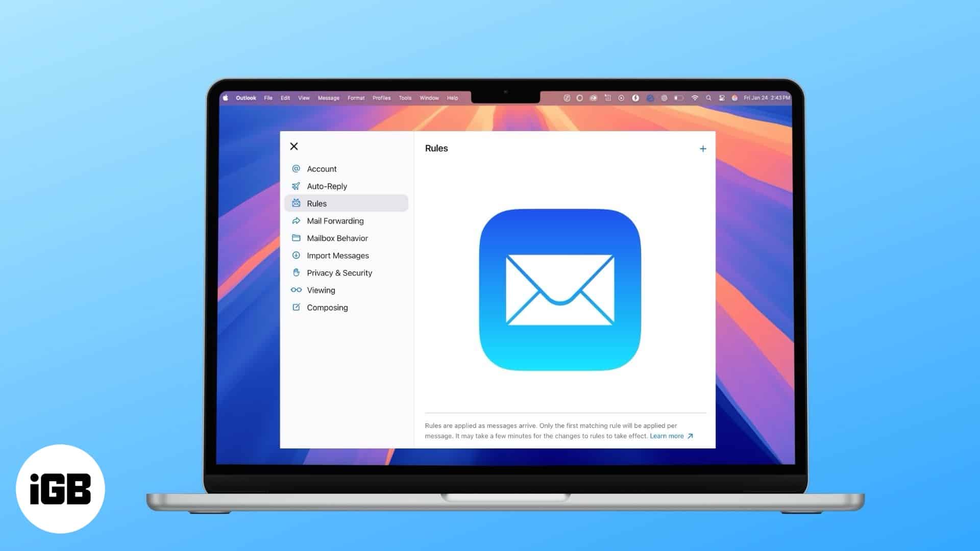Click the Import Messages sidebar icon
Image resolution: width=980 pixels, height=551 pixels.
(x=296, y=255)
